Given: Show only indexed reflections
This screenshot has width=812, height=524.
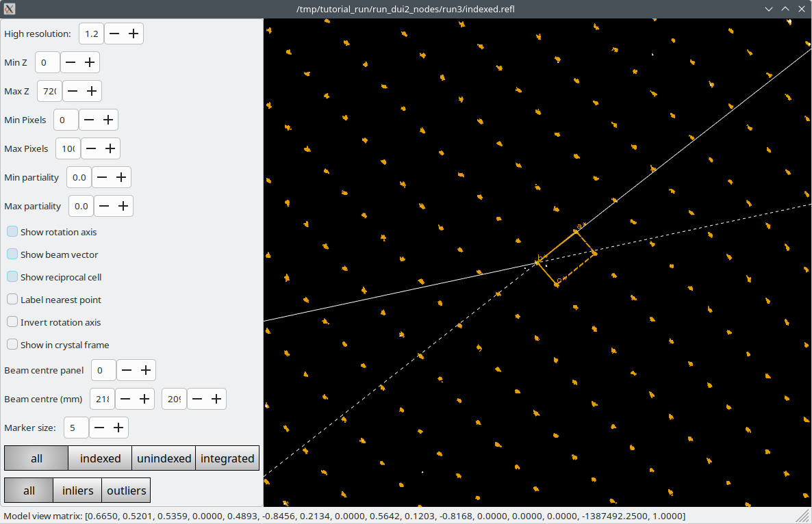Looking at the screenshot, I should (100, 458).
